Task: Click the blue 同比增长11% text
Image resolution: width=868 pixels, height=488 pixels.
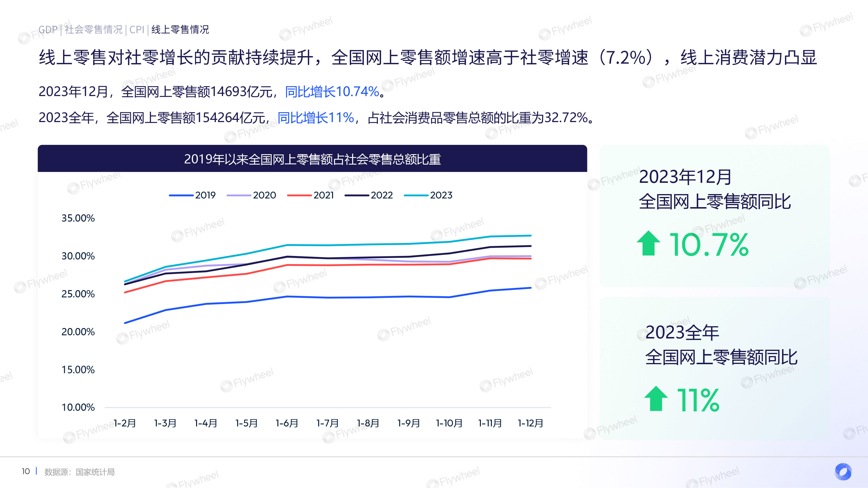Action: point(316,117)
